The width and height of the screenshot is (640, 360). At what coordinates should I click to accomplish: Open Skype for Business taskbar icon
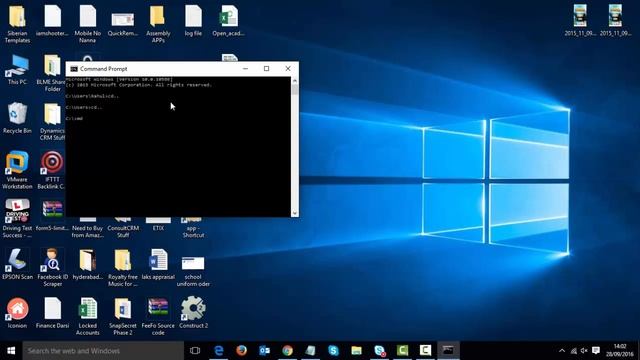click(380, 350)
